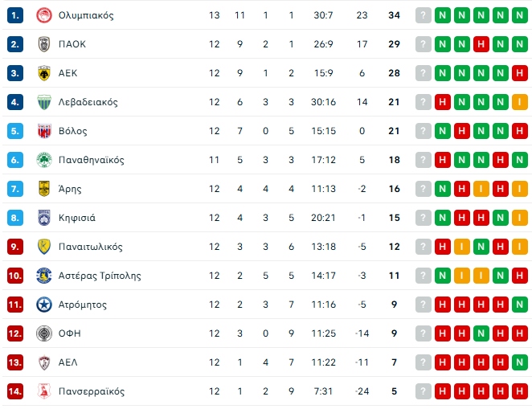532x409 pixels.
Task: Click the Πανσερραϊκός red lion crest
Action: click(44, 391)
